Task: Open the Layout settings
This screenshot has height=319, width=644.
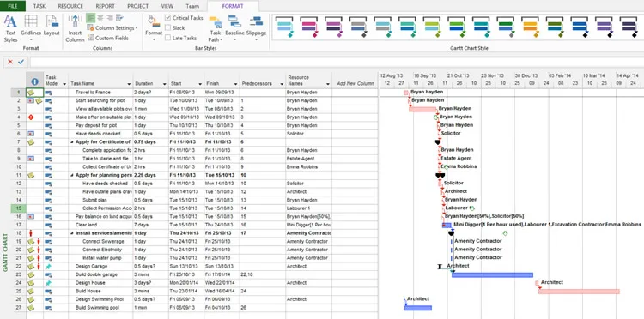Action: [52, 26]
